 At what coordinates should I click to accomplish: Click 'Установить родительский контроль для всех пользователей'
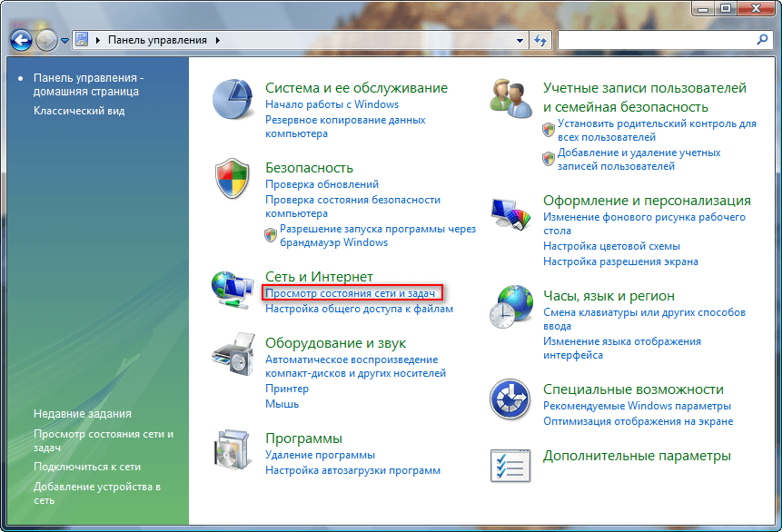pos(657,130)
